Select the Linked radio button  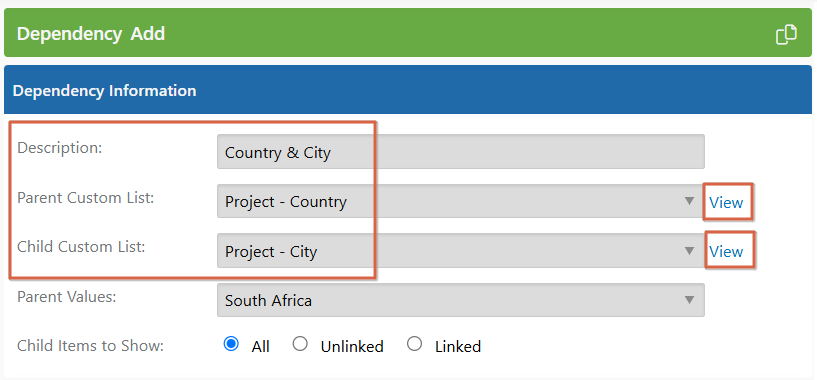click(x=414, y=344)
